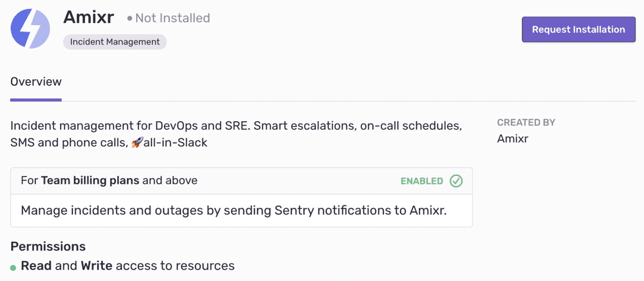Open the Overview tab
The width and height of the screenshot is (644, 281).
pyautogui.click(x=36, y=82)
